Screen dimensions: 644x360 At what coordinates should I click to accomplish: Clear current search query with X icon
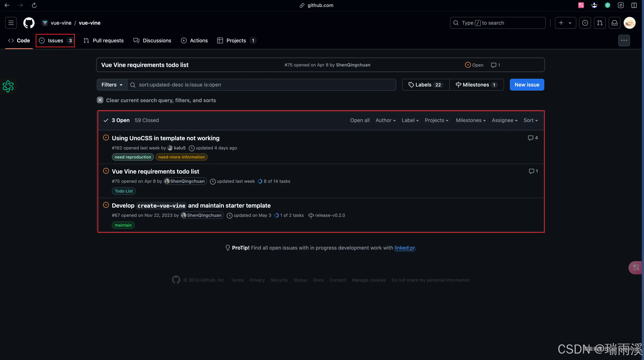(100, 100)
